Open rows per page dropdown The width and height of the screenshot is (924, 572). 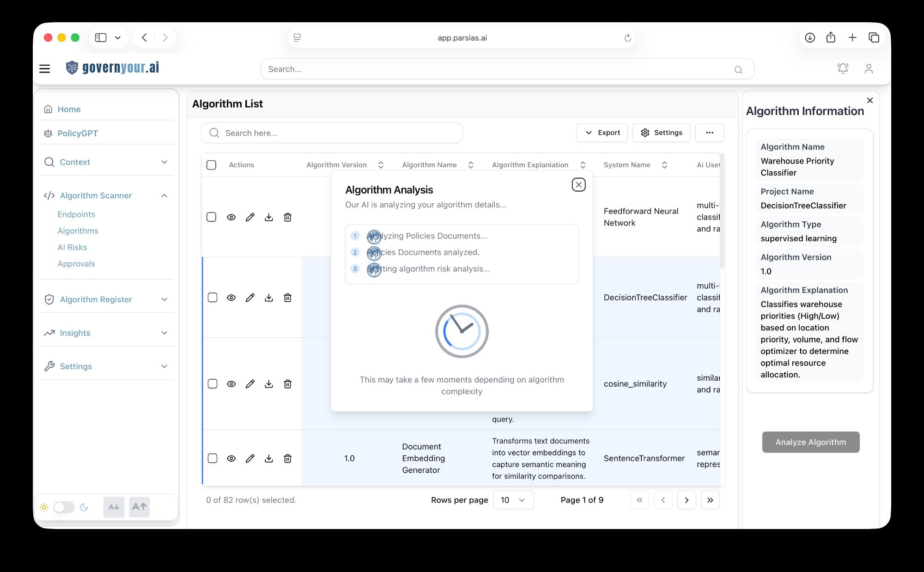(513, 500)
